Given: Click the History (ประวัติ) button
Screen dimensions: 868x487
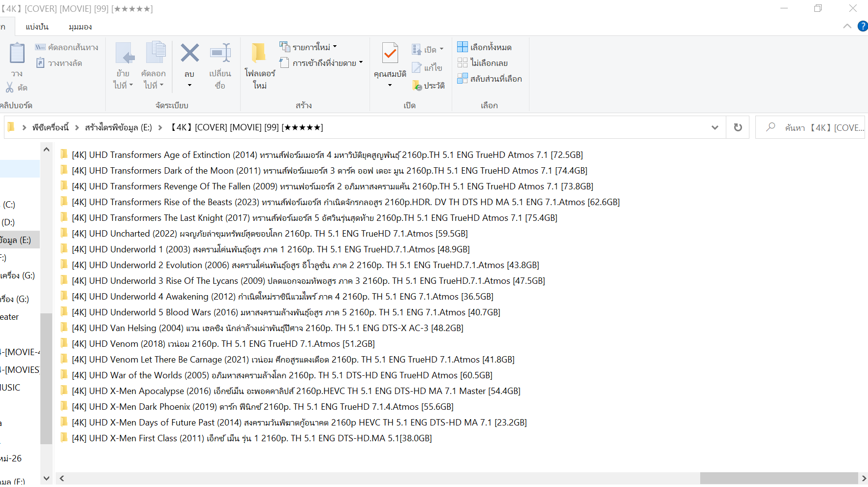Looking at the screenshot, I should point(428,86).
